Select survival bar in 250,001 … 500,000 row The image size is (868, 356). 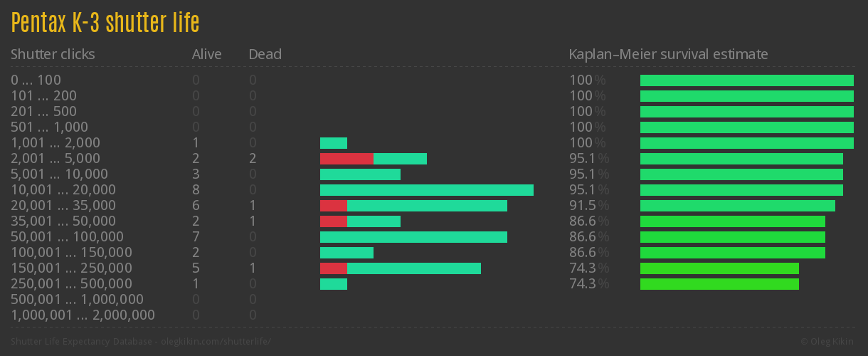719,284
